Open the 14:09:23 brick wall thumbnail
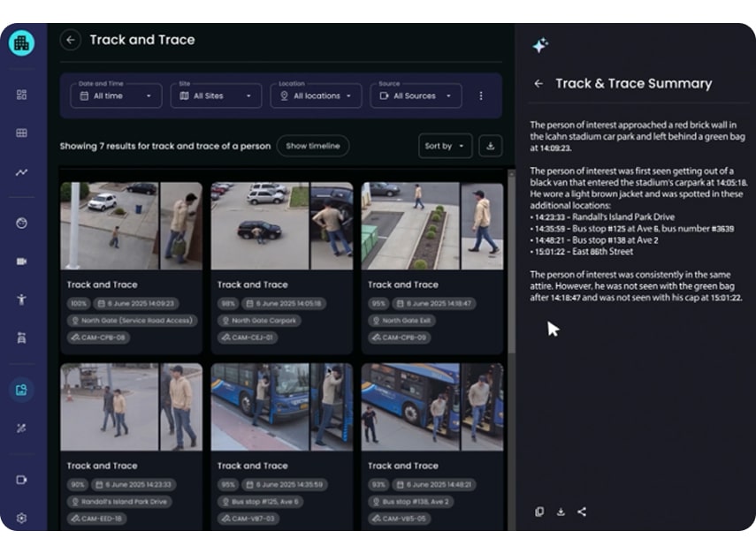Screen dimensions: 756x554 131,225
